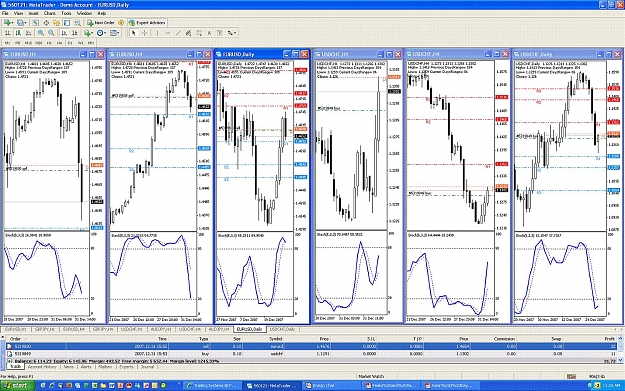Click the Market Watch status bar entry
The width and height of the screenshot is (625, 391).
[x=371, y=376]
